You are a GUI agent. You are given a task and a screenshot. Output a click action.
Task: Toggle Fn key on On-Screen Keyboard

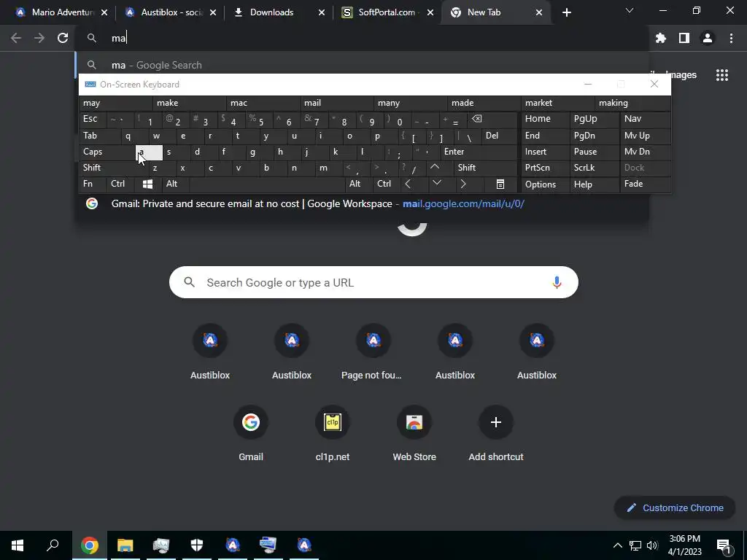click(x=93, y=184)
